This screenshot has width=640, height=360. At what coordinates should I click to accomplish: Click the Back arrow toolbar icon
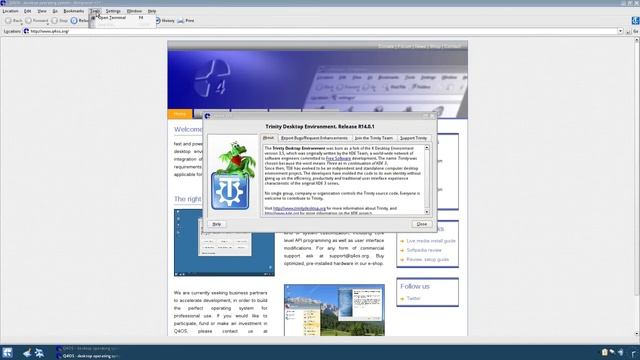8,20
